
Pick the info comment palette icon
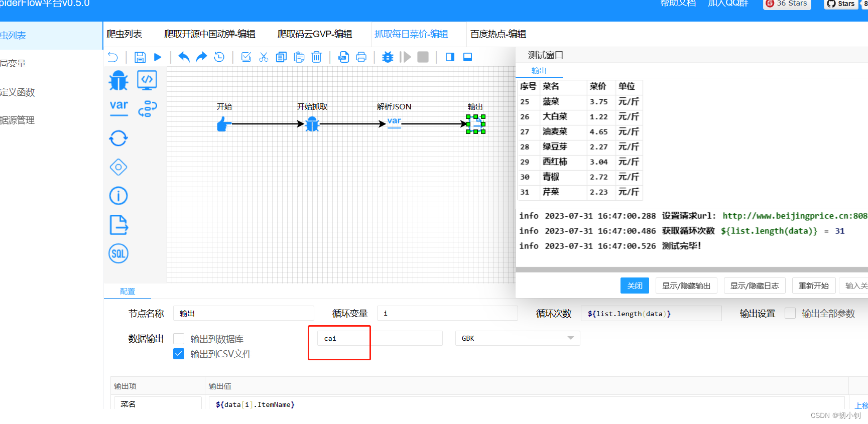click(118, 196)
